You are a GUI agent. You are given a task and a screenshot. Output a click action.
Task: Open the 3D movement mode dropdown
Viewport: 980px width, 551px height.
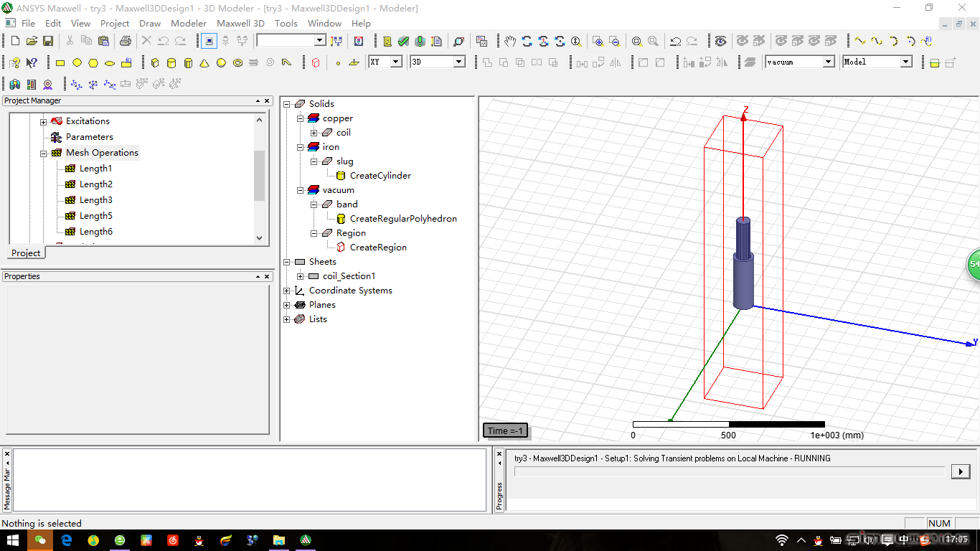pyautogui.click(x=459, y=62)
